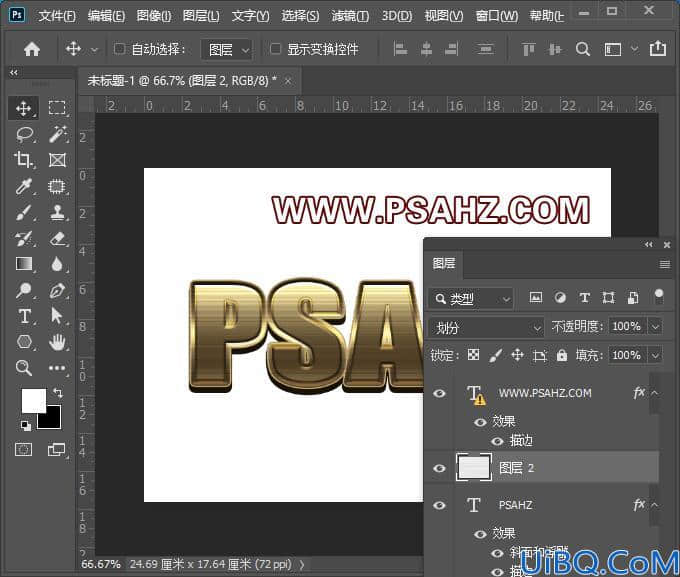Select the Lasso tool

[x=24, y=134]
